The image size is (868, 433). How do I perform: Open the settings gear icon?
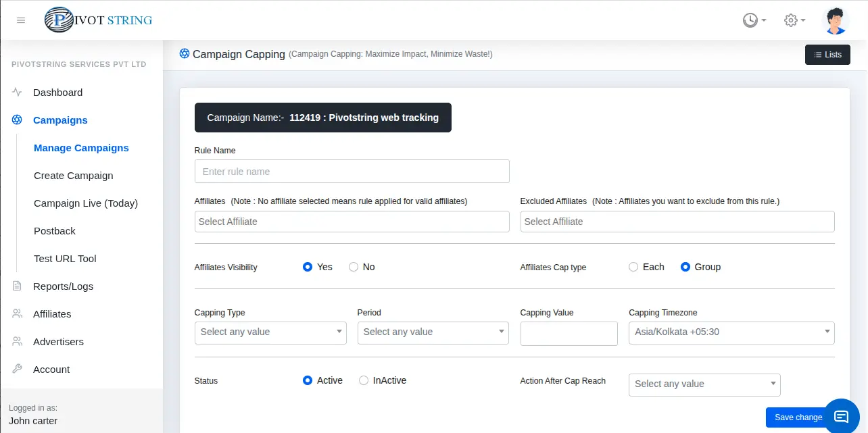(794, 20)
